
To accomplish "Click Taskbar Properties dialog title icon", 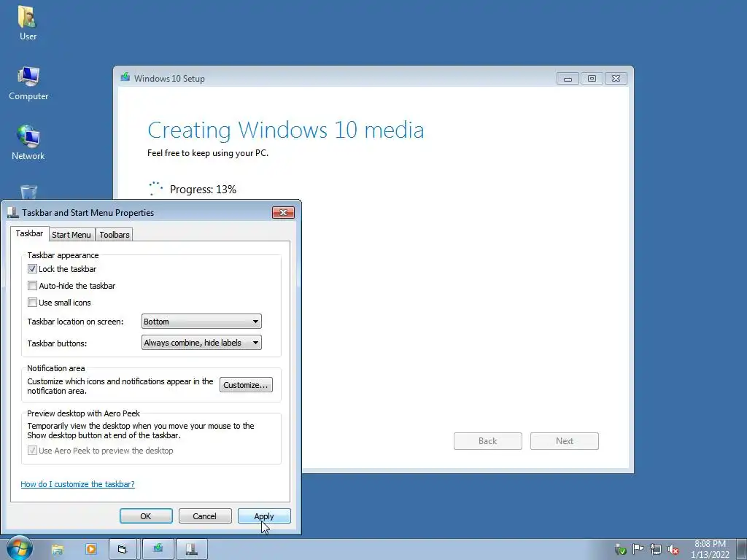I will pos(13,212).
